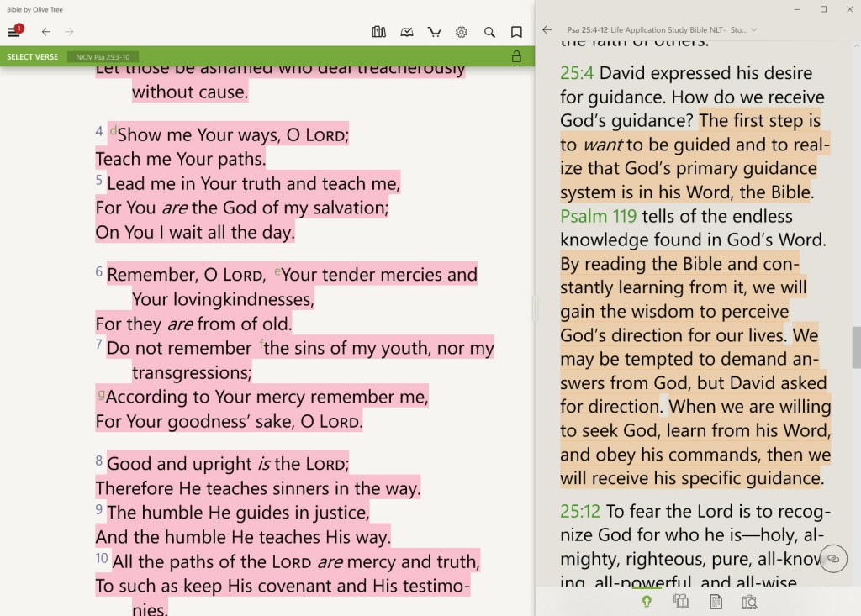The width and height of the screenshot is (861, 616).
Task: Toggle the split-screen sync link button
Action: pos(832,558)
